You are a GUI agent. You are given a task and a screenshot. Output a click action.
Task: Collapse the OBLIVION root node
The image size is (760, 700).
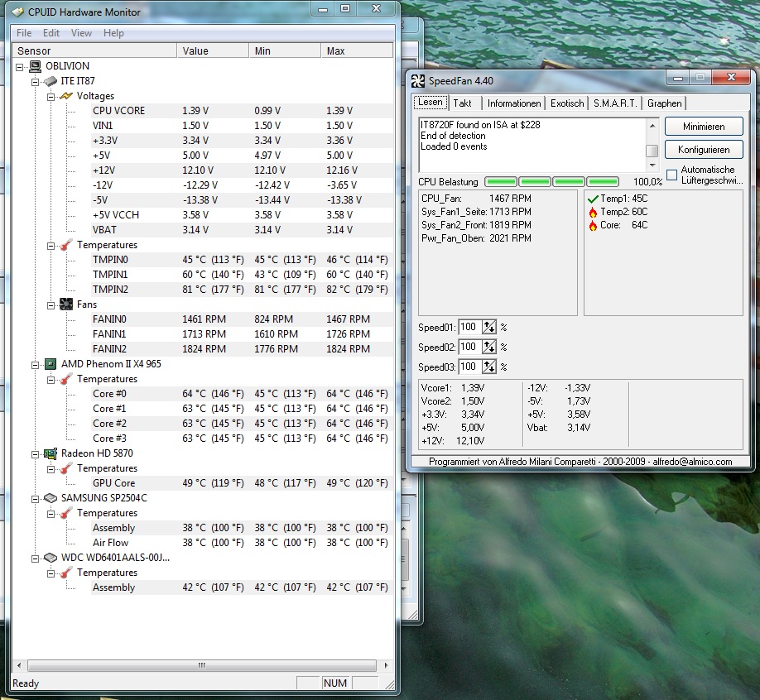tap(19, 67)
